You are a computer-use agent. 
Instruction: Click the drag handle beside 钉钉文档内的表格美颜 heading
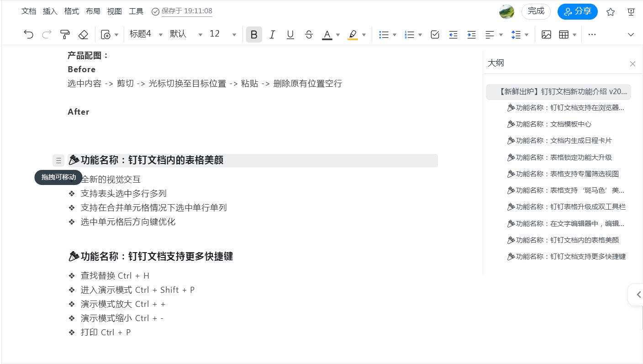[58, 160]
